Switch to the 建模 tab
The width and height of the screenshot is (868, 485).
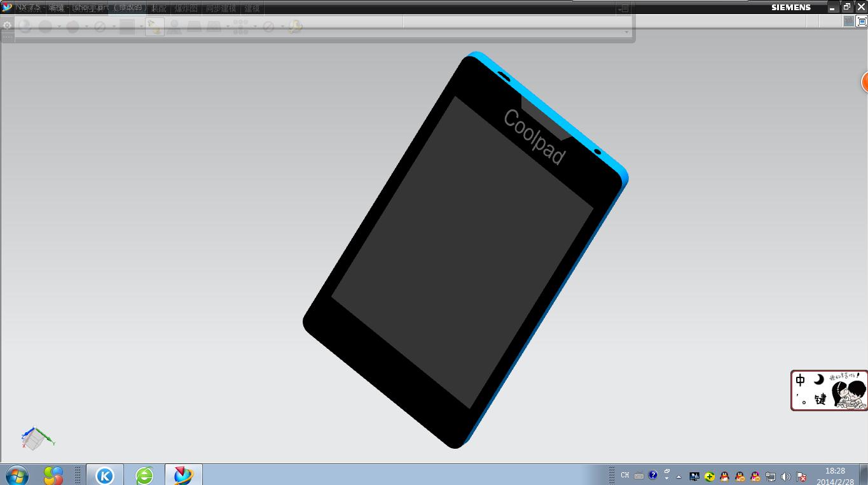pos(252,8)
